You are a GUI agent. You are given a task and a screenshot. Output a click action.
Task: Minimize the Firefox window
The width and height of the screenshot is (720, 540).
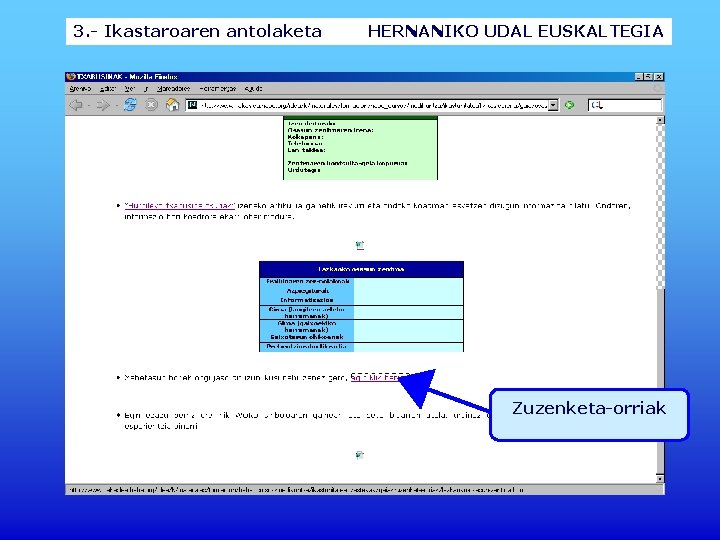tap(639, 77)
